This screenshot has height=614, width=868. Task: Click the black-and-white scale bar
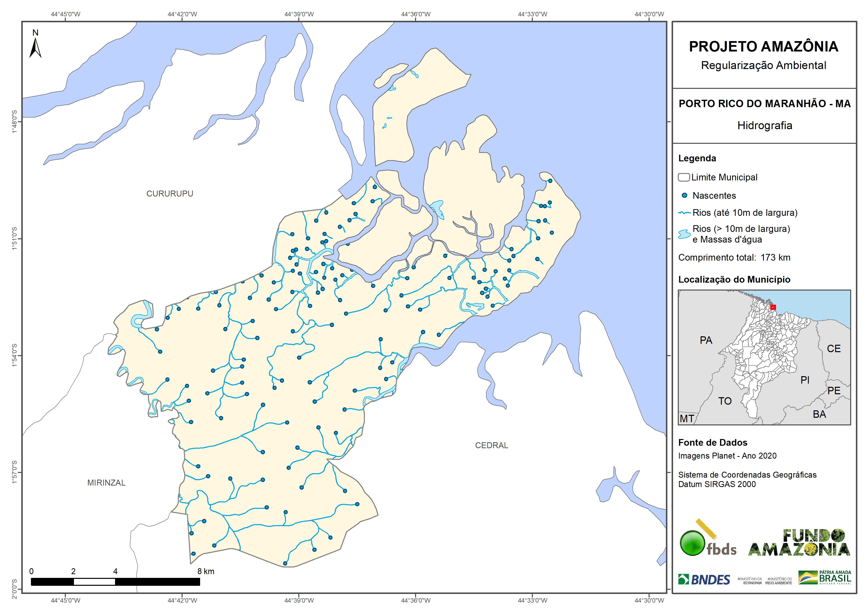(115, 582)
